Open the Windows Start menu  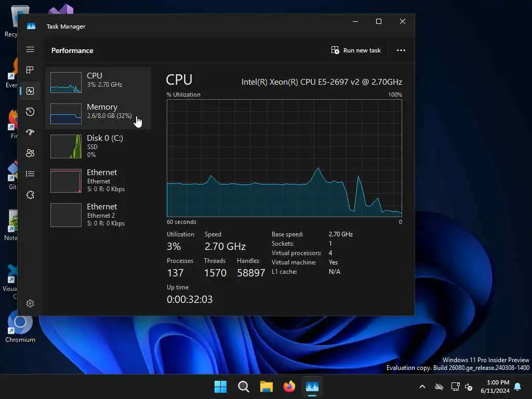click(x=220, y=387)
